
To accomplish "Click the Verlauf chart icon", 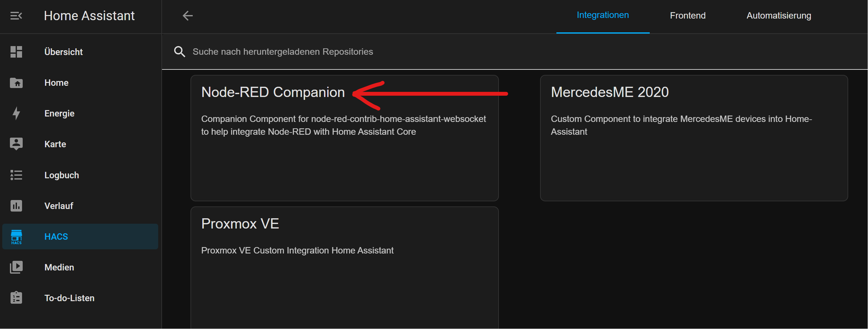I will pos(16,206).
